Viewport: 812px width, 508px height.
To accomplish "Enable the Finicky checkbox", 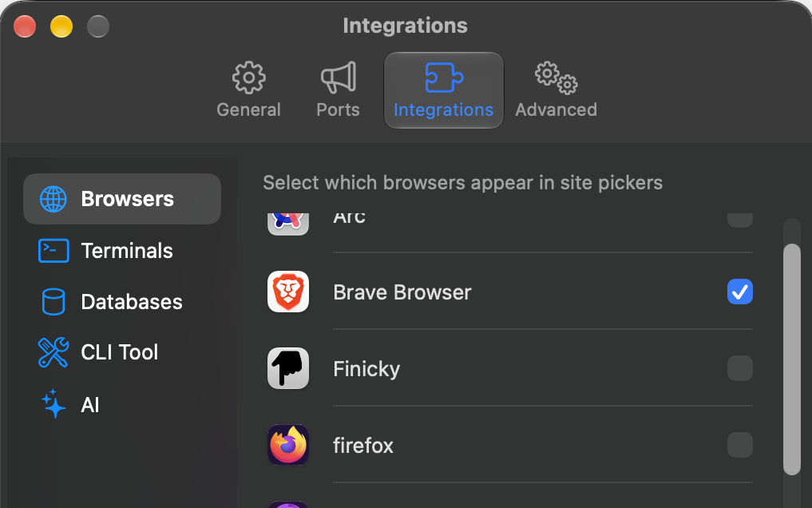I will (739, 368).
